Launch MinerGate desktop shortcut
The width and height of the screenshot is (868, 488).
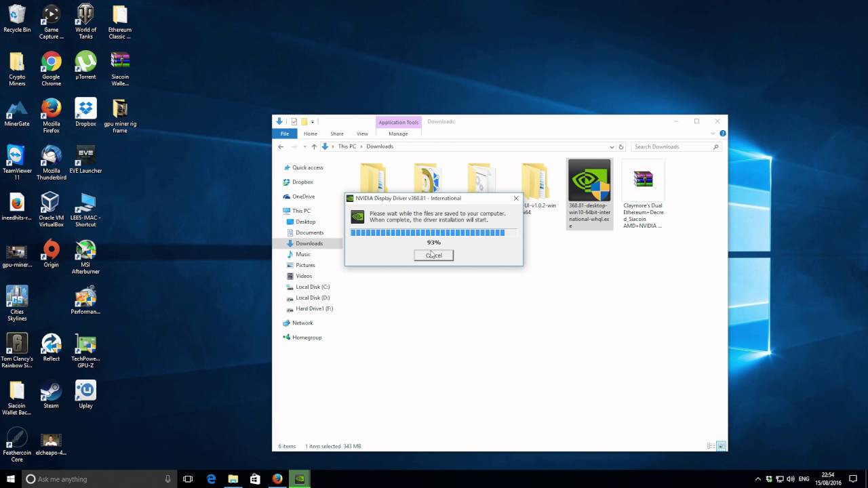(x=17, y=113)
